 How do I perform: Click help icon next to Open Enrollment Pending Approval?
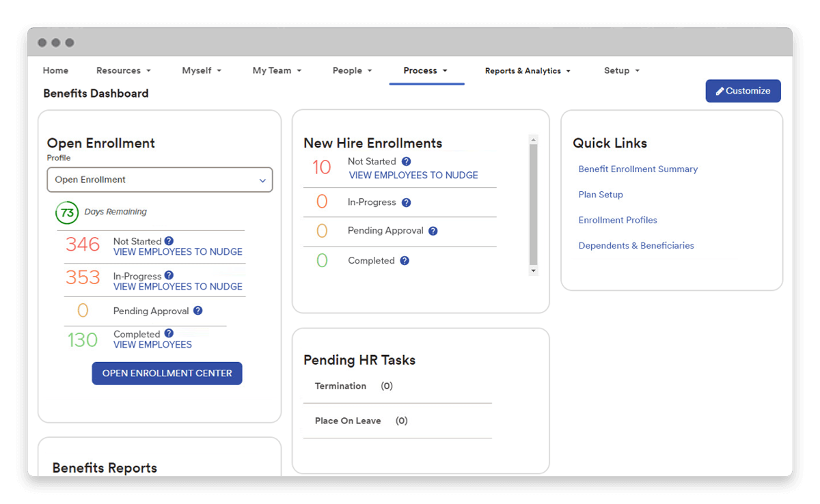197,311
